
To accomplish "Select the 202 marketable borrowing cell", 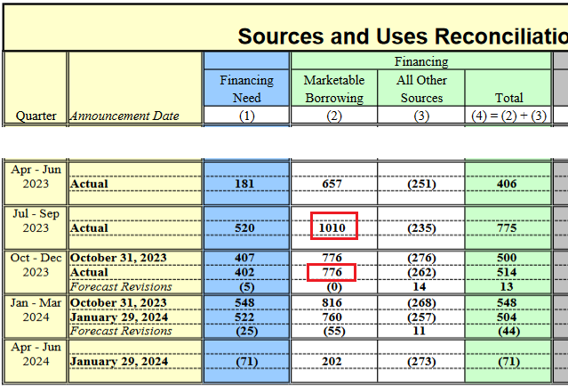I will pyautogui.click(x=333, y=362).
